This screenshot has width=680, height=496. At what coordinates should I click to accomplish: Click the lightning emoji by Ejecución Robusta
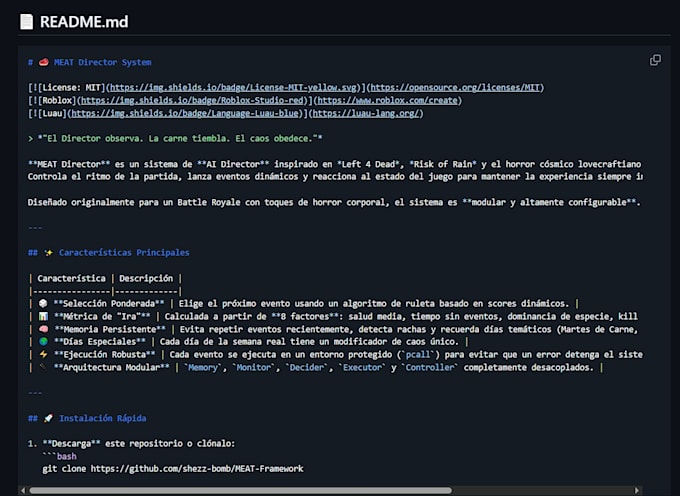click(43, 355)
